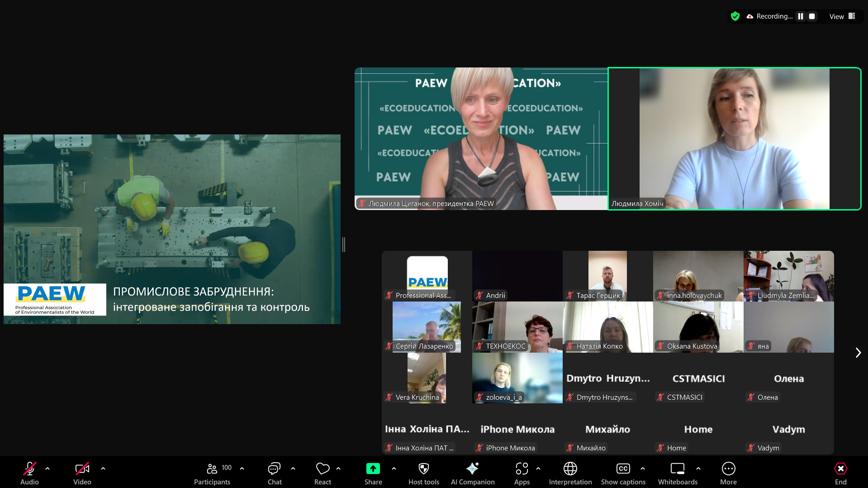868x488 pixels.
Task: Click the React heart icon
Action: (x=323, y=473)
